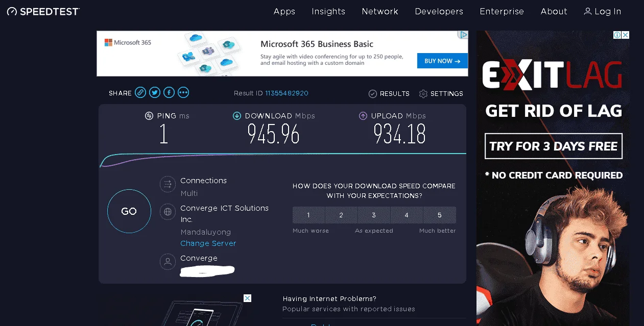
Task: Click the Settings gear icon
Action: (x=423, y=93)
